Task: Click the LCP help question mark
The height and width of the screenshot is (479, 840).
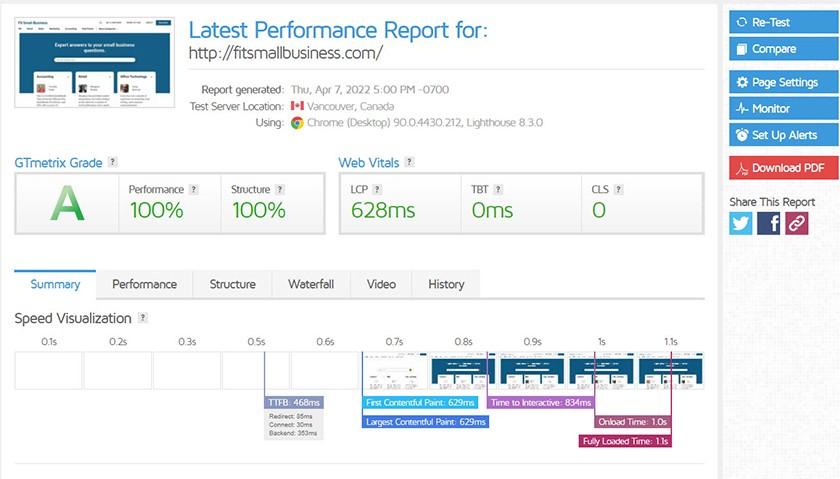Action: coord(377,189)
